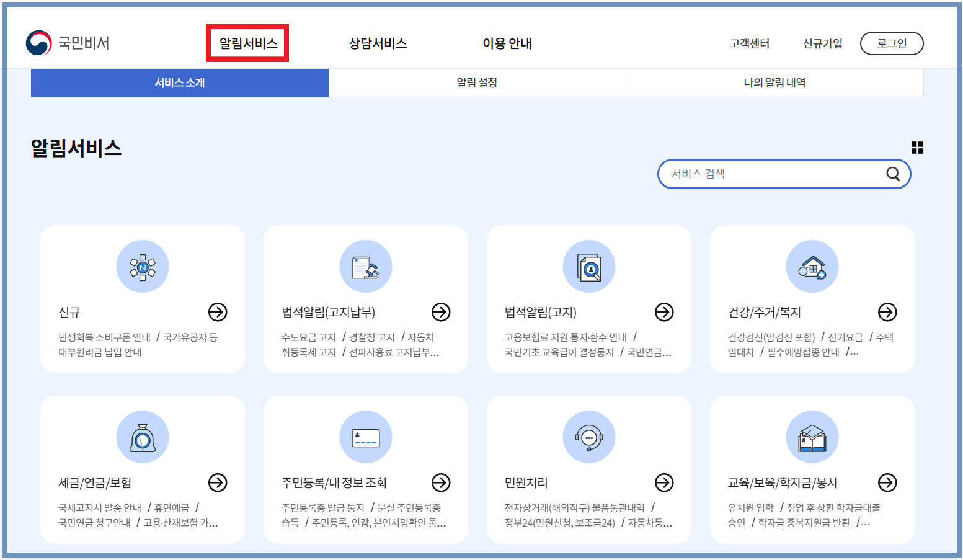963x560 pixels.
Task: Click inside the 서비스 검색 search field
Action: point(763,174)
